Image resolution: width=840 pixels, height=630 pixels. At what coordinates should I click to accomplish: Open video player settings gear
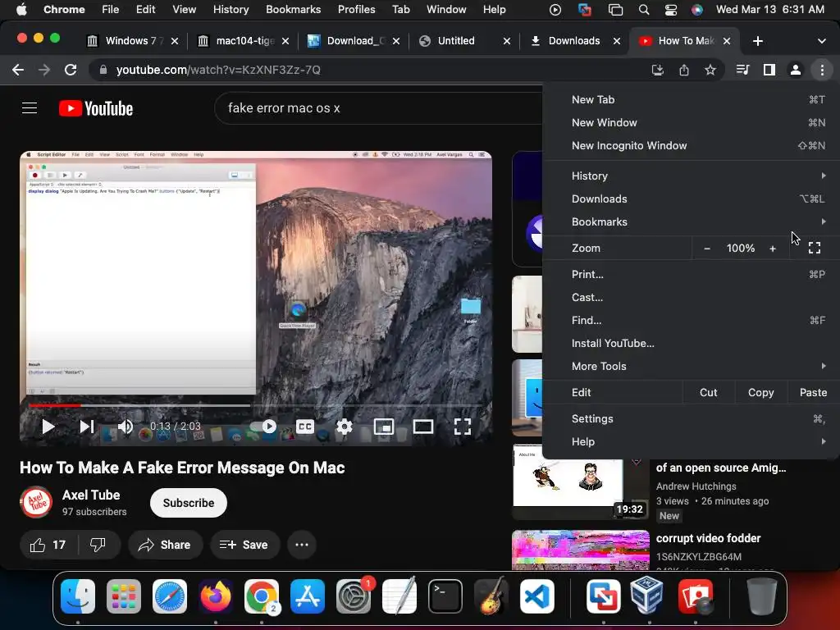(345, 427)
